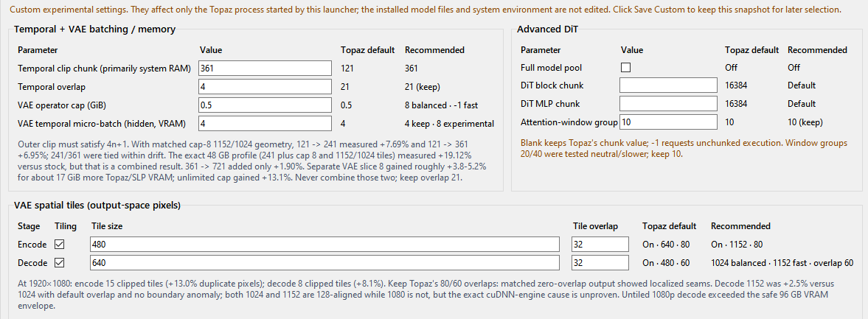Click the Advanced DiT group title
This screenshot has height=319, width=868.
click(x=547, y=29)
